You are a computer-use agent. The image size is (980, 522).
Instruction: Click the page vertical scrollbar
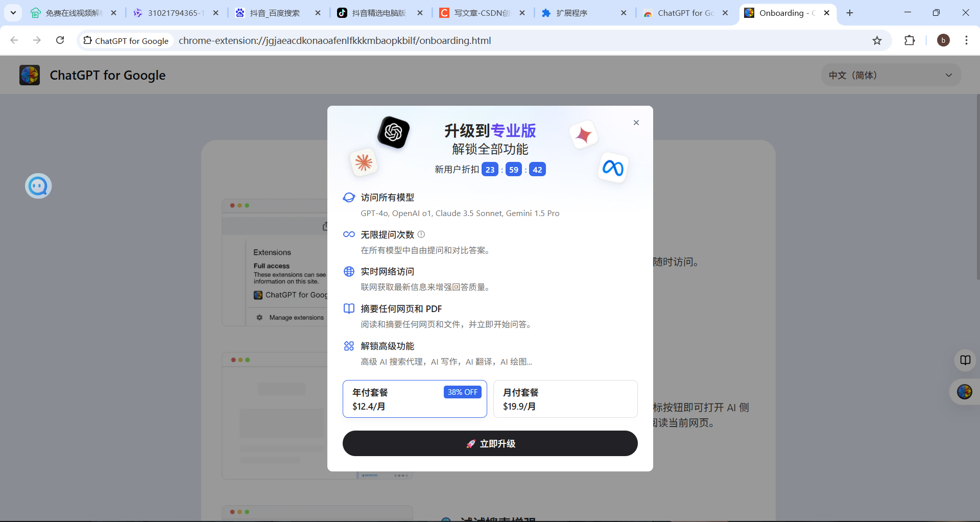pos(977,186)
